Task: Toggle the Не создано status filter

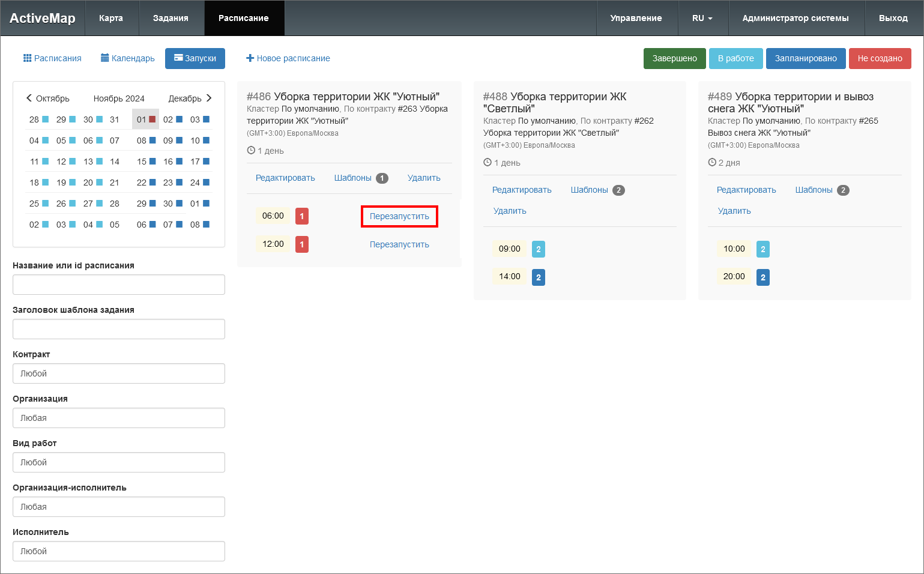Action: click(x=880, y=58)
